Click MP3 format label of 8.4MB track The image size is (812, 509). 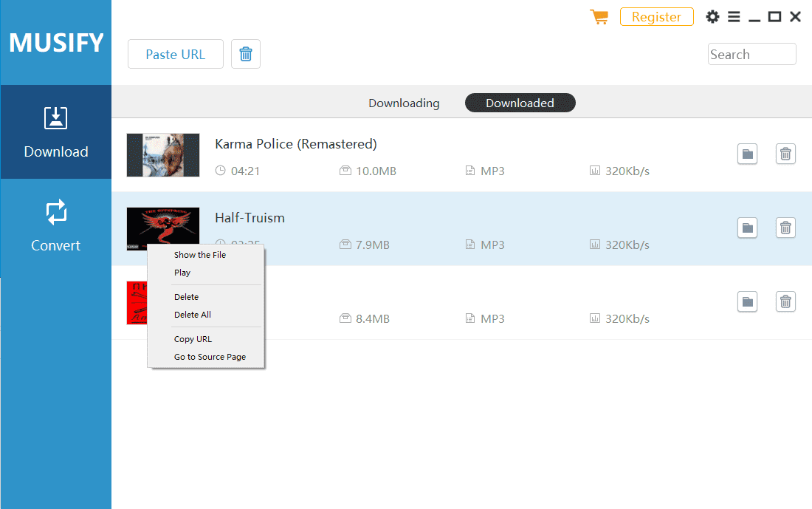pyautogui.click(x=492, y=319)
